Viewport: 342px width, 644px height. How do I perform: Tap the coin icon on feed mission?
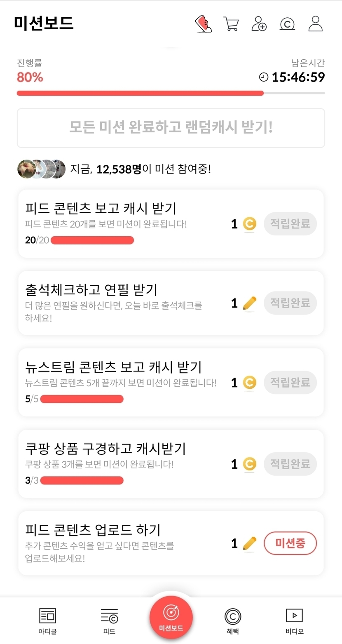249,224
